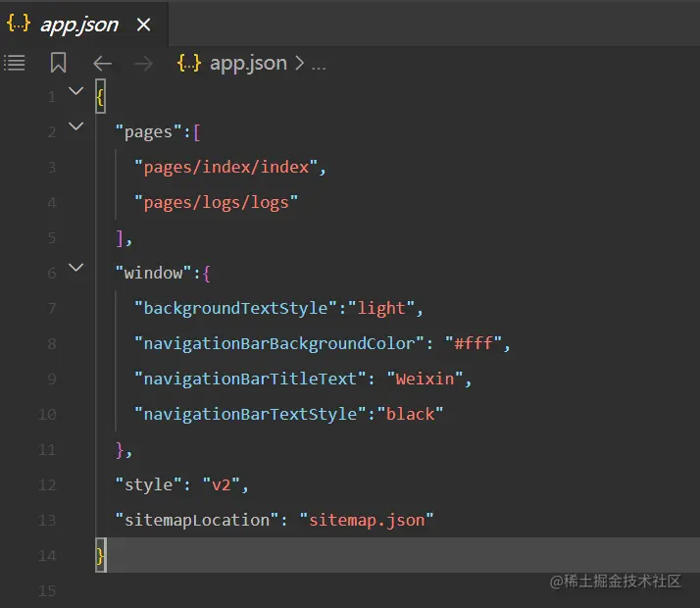
Task: Collapse the "pages" array fold arrow
Action: 75,127
